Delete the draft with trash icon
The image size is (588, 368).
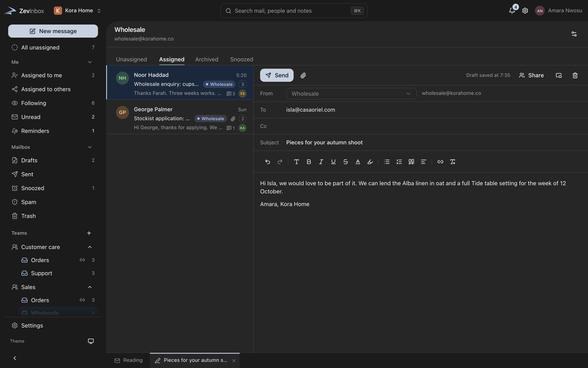[x=575, y=75]
